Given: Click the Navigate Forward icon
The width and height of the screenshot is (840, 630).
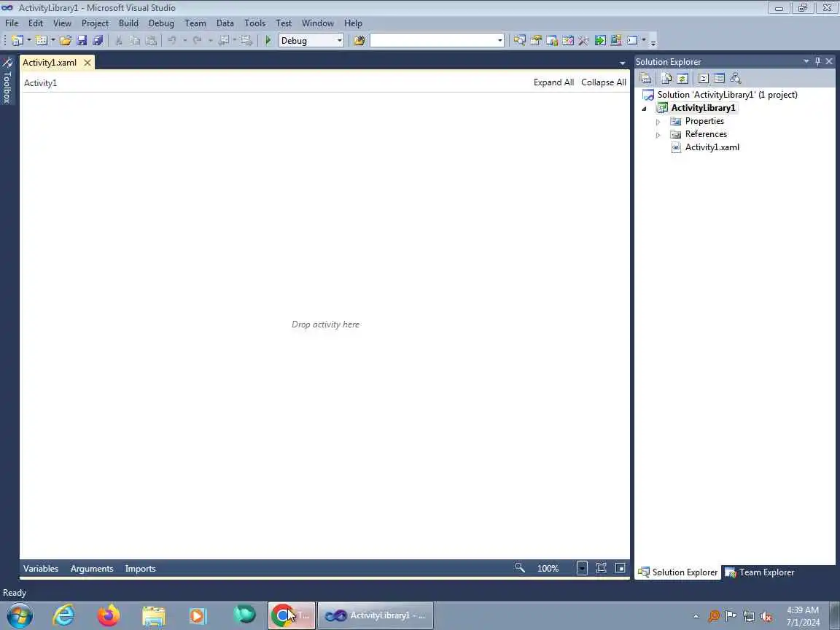Looking at the screenshot, I should pos(246,40).
